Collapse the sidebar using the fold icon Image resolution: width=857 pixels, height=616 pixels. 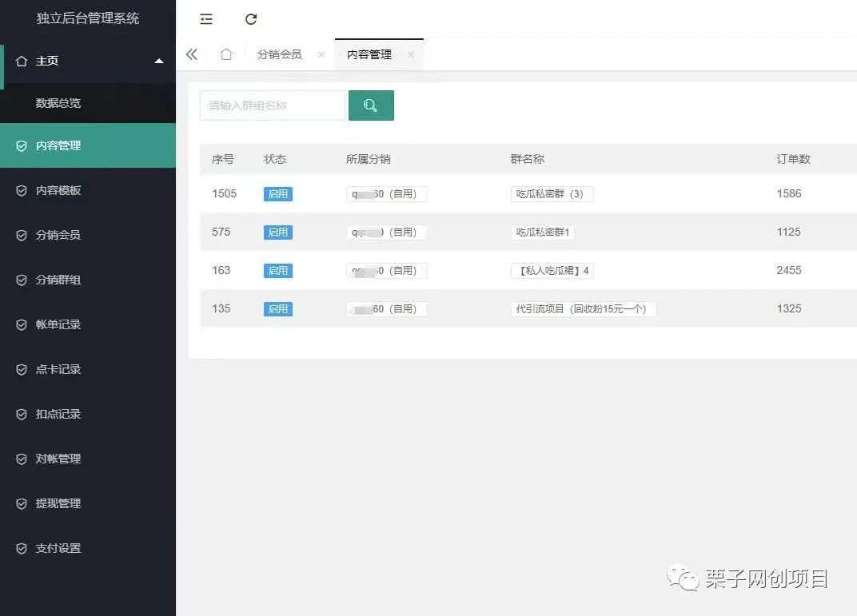tap(206, 18)
